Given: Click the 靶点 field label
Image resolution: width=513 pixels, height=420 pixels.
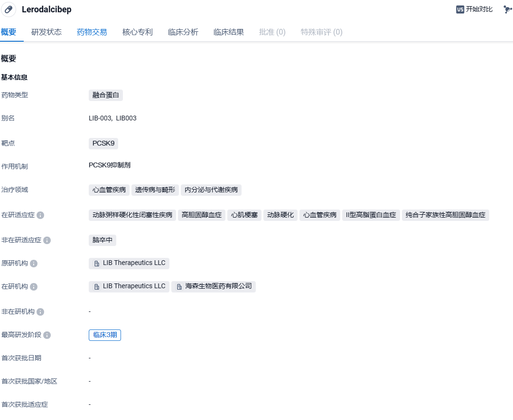Looking at the screenshot, I should (x=8, y=144).
